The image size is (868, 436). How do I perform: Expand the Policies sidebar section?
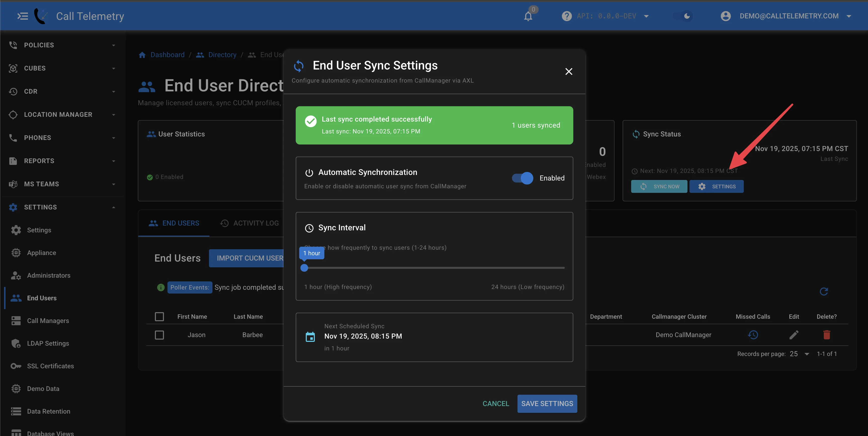click(x=63, y=45)
